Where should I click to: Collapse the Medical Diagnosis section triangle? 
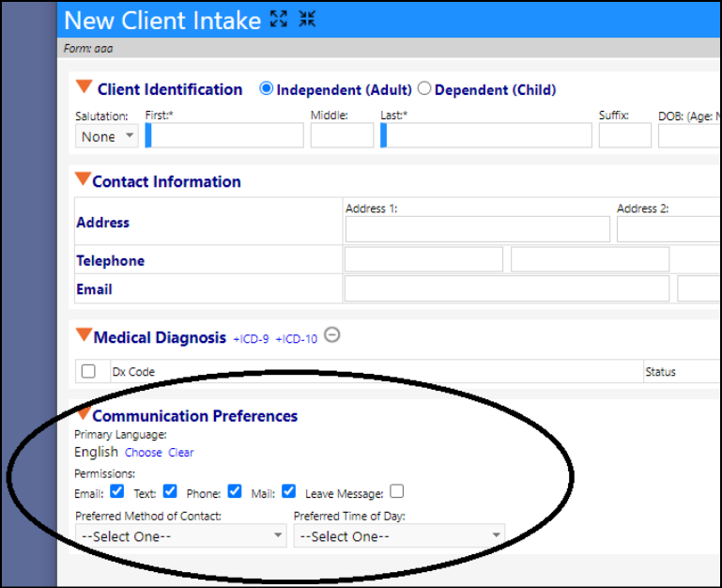(84, 334)
